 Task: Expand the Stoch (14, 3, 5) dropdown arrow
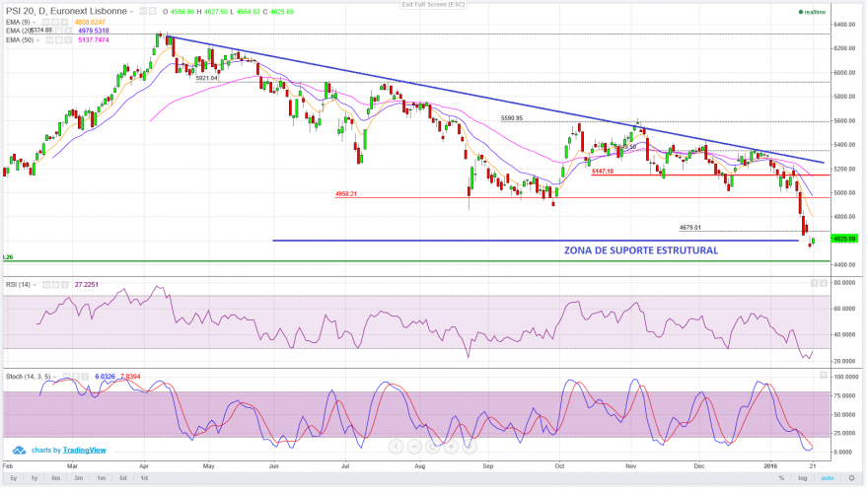54,377
